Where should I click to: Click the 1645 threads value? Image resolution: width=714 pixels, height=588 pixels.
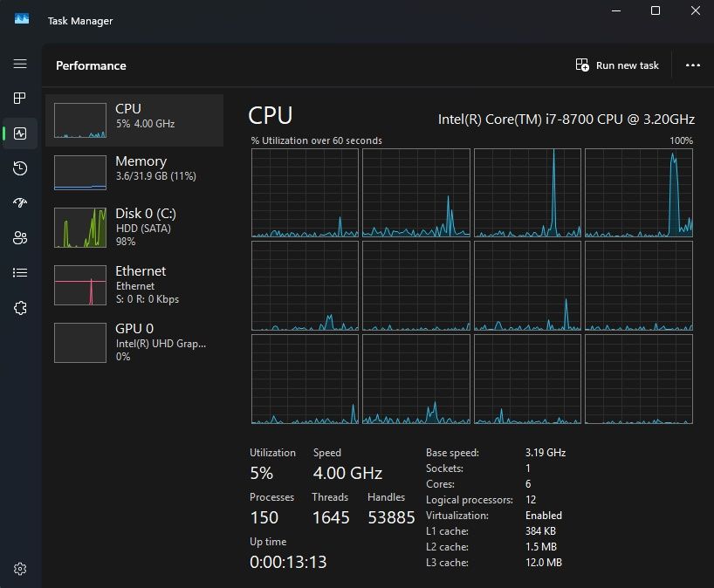(331, 517)
